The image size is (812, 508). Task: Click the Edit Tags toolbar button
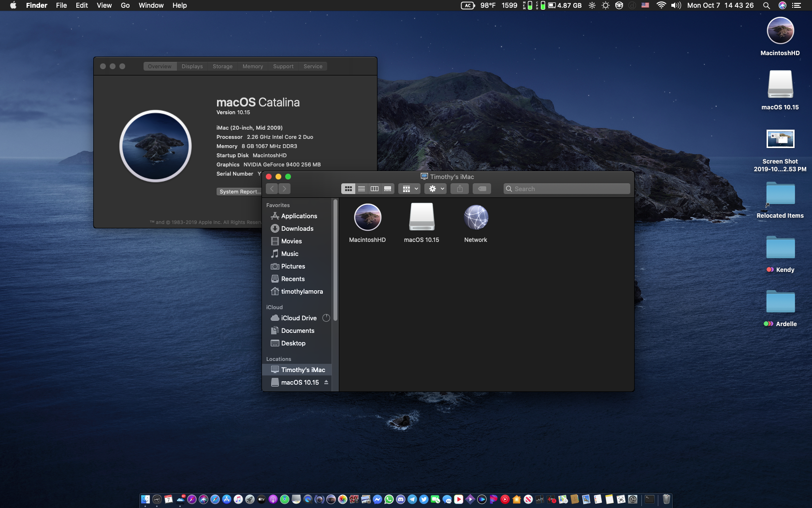pos(482,189)
